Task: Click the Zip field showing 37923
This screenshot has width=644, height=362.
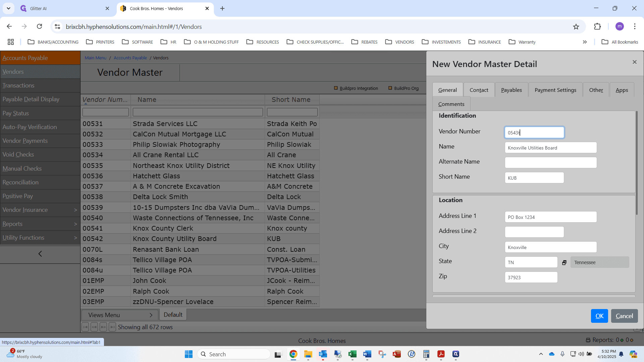Action: 531,277
